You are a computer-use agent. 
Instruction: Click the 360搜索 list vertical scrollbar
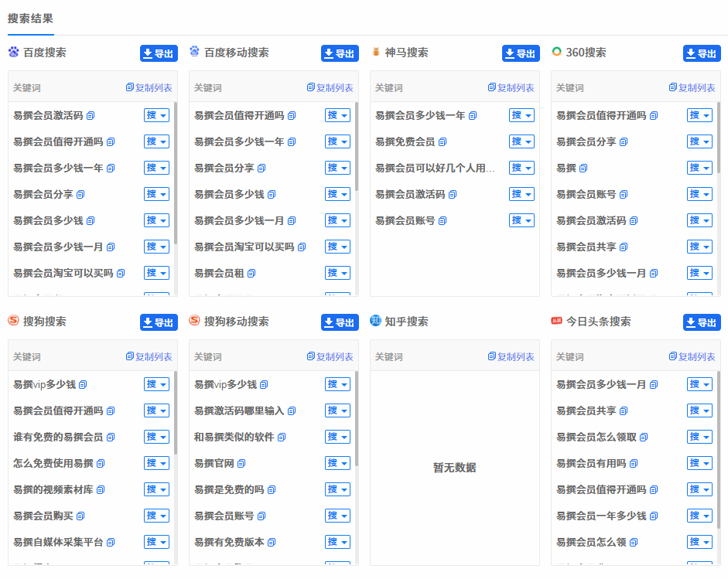pyautogui.click(x=719, y=138)
